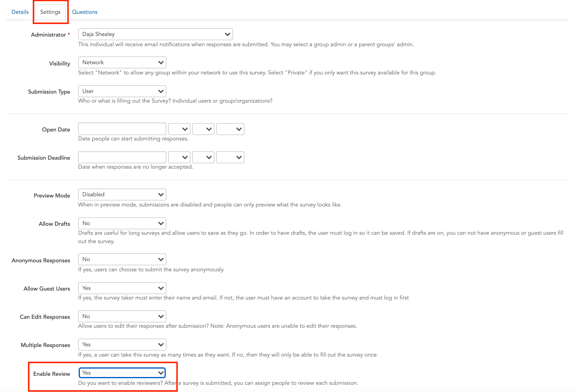579x392 pixels.
Task: Click the Submission Deadline date field
Action: [x=122, y=157]
